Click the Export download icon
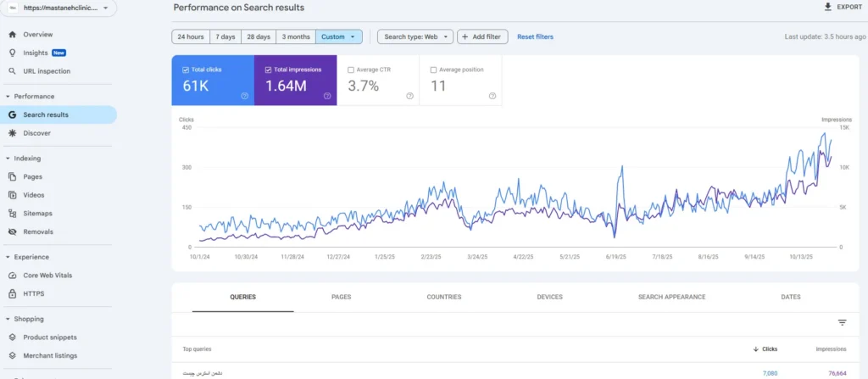 pos(827,7)
